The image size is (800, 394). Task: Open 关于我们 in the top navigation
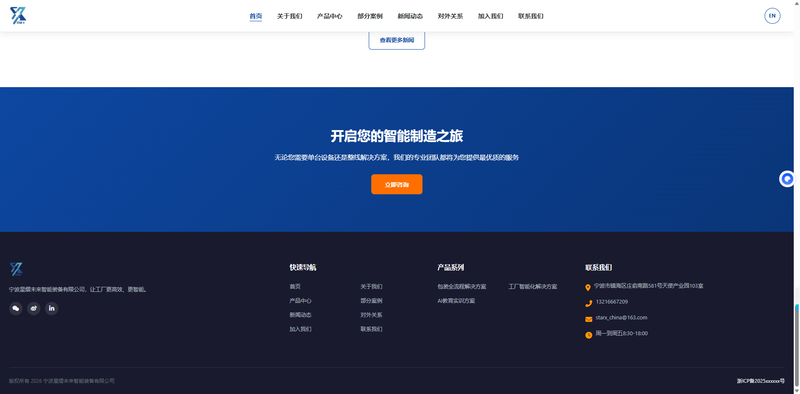pyautogui.click(x=289, y=16)
